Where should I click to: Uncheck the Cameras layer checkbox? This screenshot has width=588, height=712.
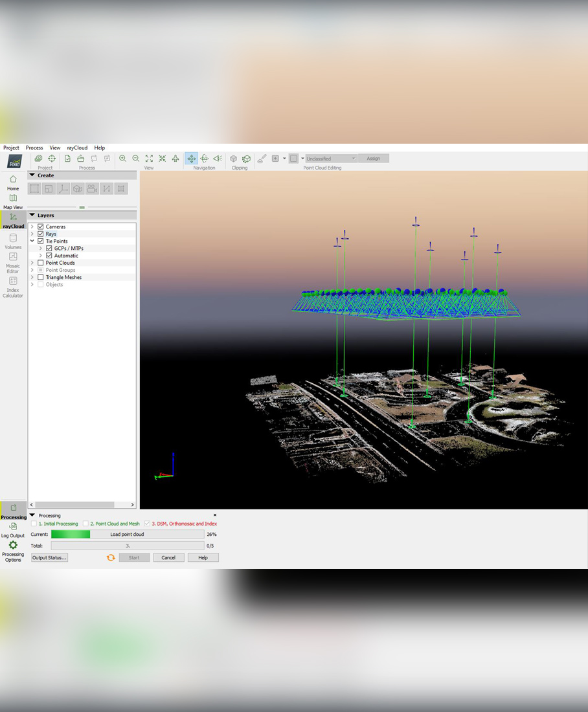(41, 227)
